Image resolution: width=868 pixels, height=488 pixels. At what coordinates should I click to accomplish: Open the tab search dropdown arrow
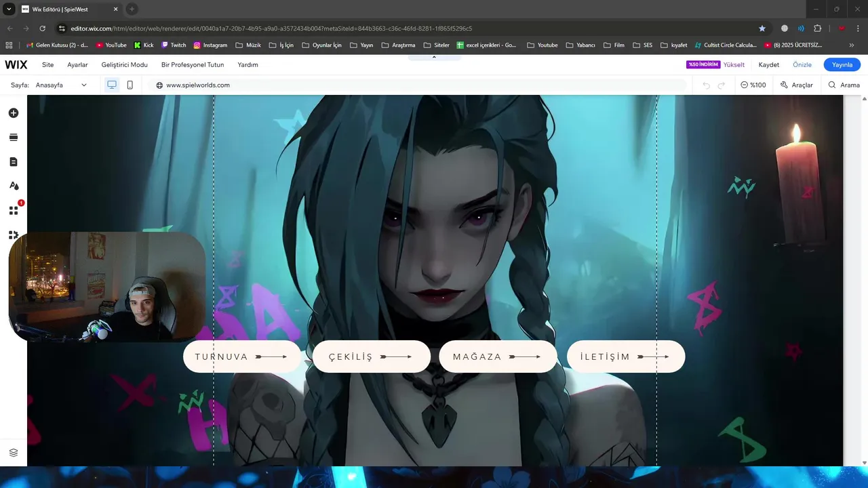[x=9, y=9]
